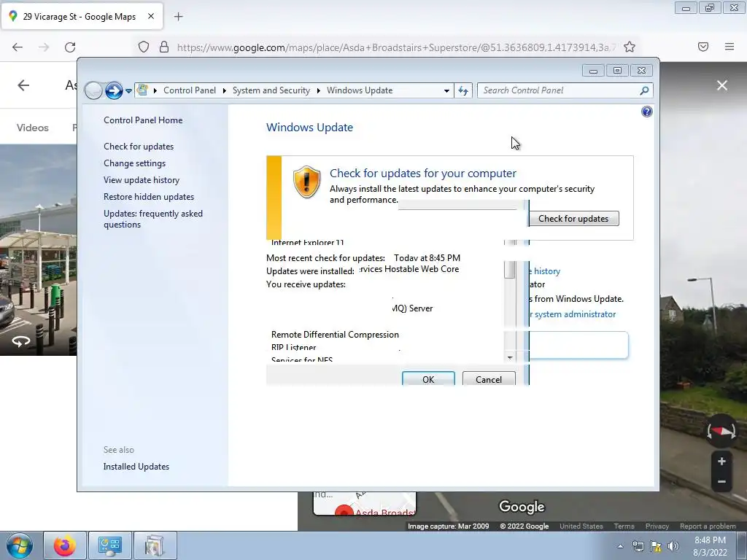
Task: Click the Street View compass
Action: pyautogui.click(x=721, y=432)
